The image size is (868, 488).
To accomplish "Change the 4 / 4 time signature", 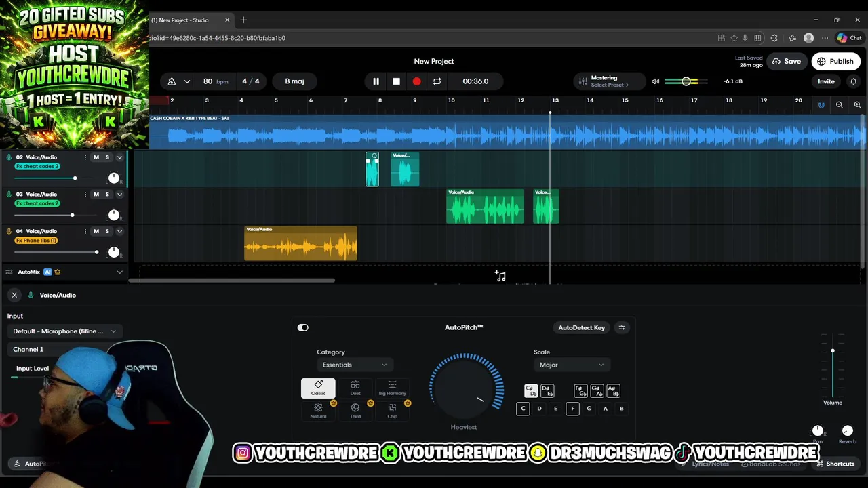I will coord(251,81).
